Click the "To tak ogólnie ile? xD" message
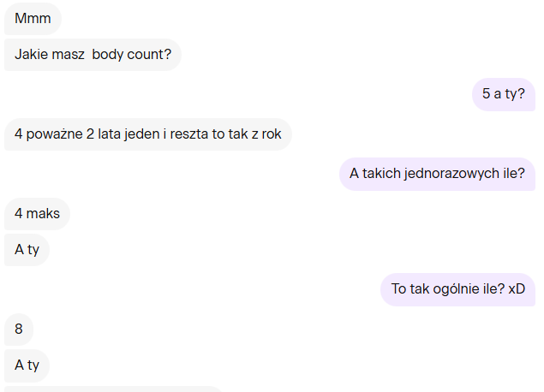The image size is (544, 392). (458, 289)
